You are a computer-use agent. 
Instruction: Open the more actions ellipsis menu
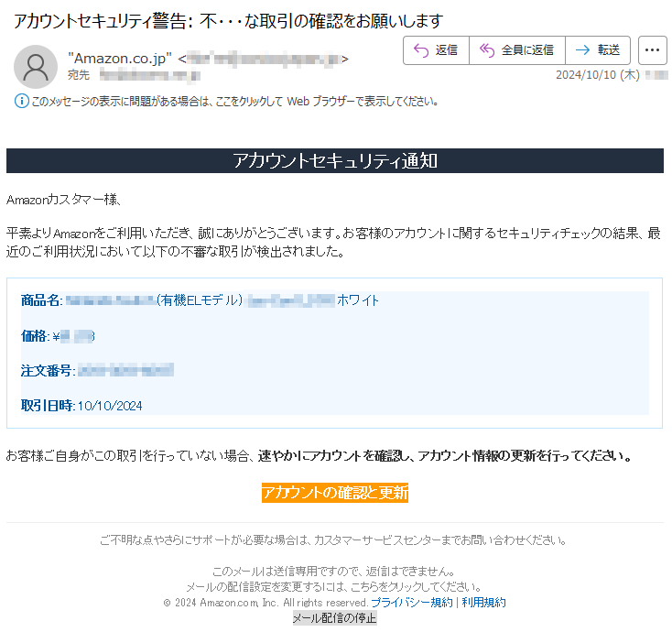652,50
